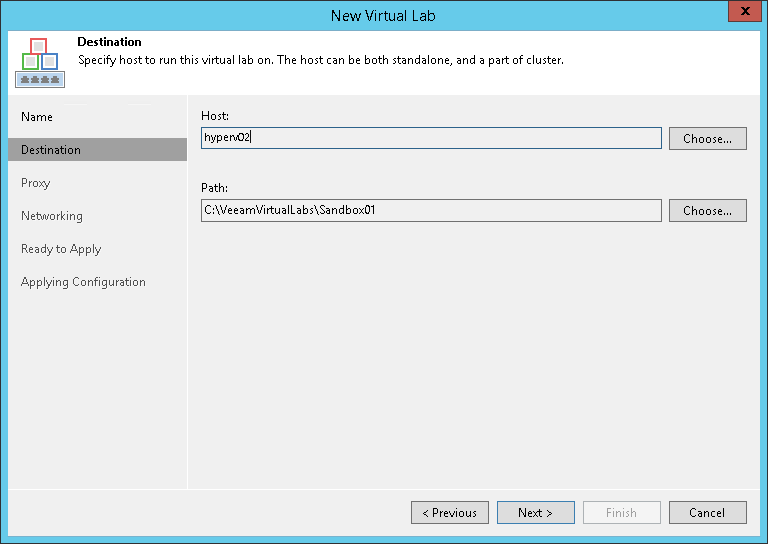Click the Path label
Screen dimensions: 768x544
215,188
